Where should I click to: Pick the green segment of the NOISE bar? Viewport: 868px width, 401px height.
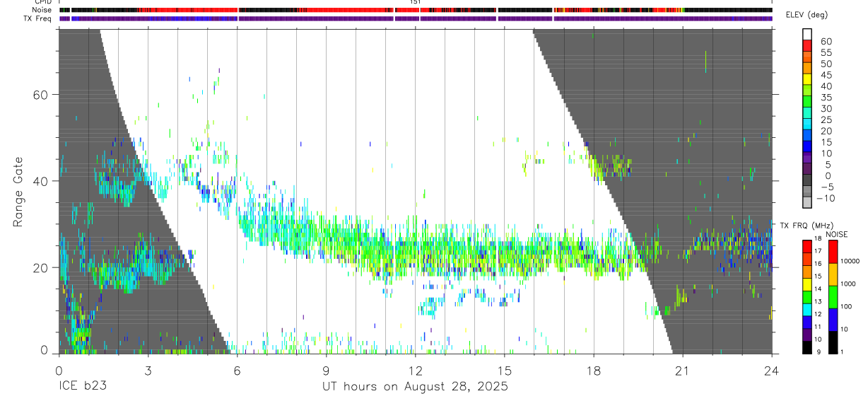pos(833,297)
